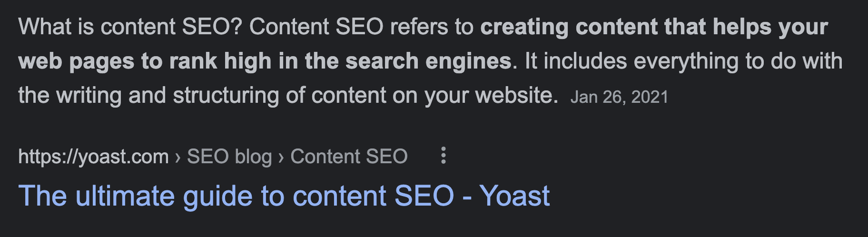
Task: Click the arrow separator after yoast.com
Action: coord(178,157)
